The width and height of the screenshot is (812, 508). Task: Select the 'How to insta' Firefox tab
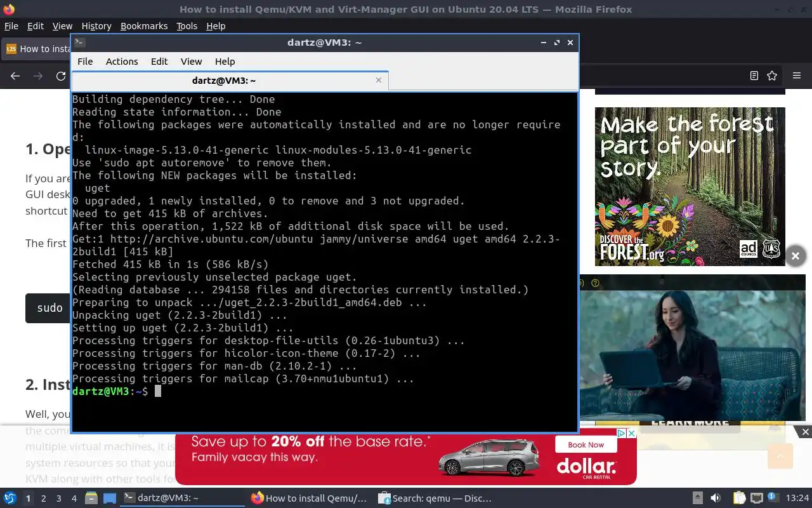[x=37, y=49]
